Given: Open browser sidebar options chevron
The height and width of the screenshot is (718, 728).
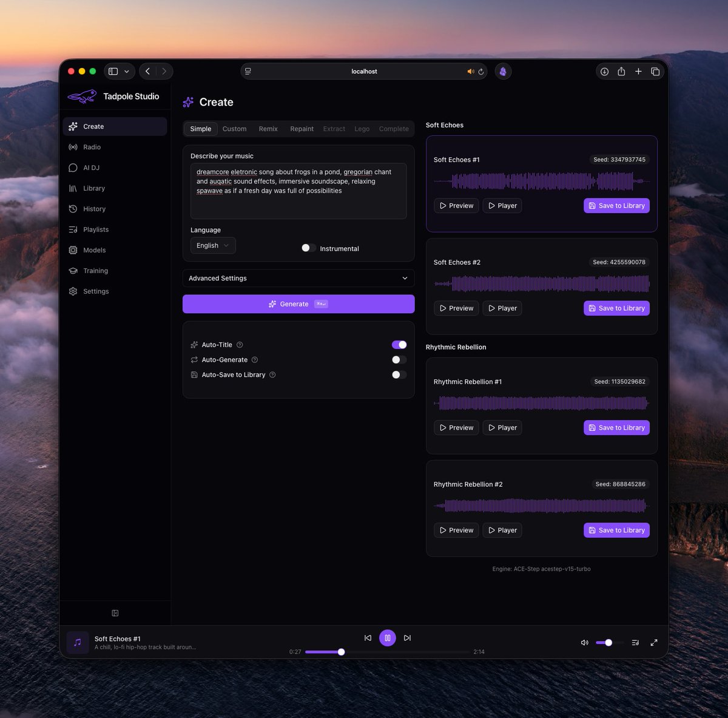Looking at the screenshot, I should point(127,72).
